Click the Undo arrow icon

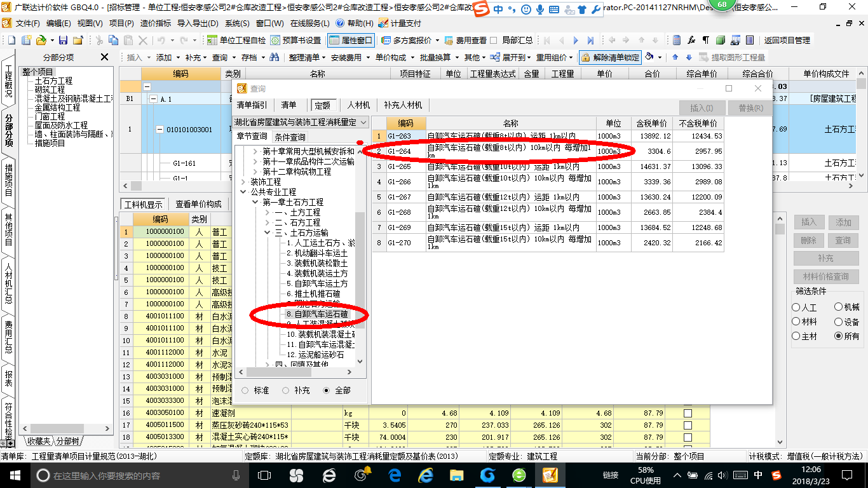(x=161, y=40)
